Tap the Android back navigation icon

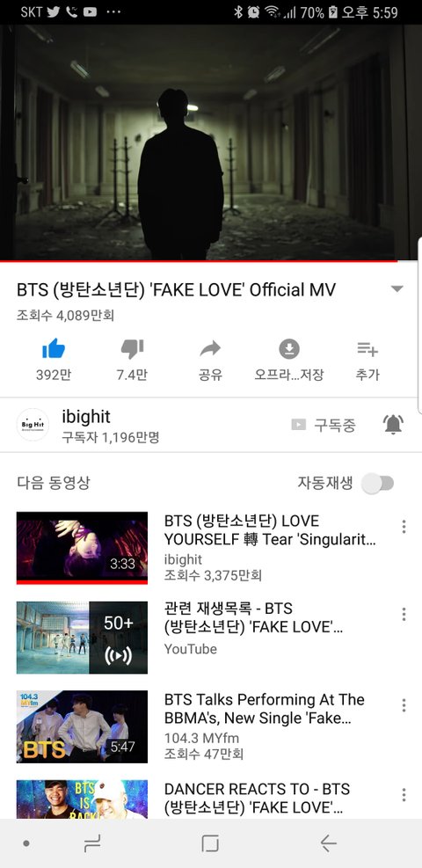click(x=328, y=843)
